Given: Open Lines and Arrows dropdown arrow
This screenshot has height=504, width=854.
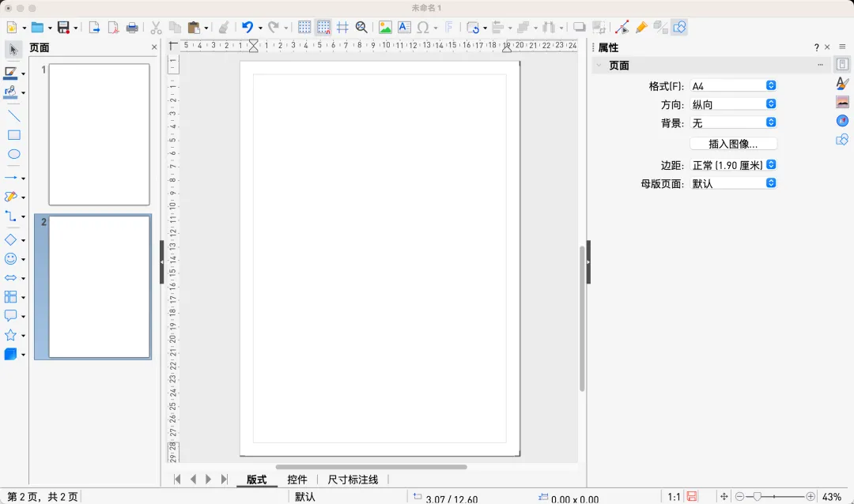Looking at the screenshot, I should coord(23,179).
